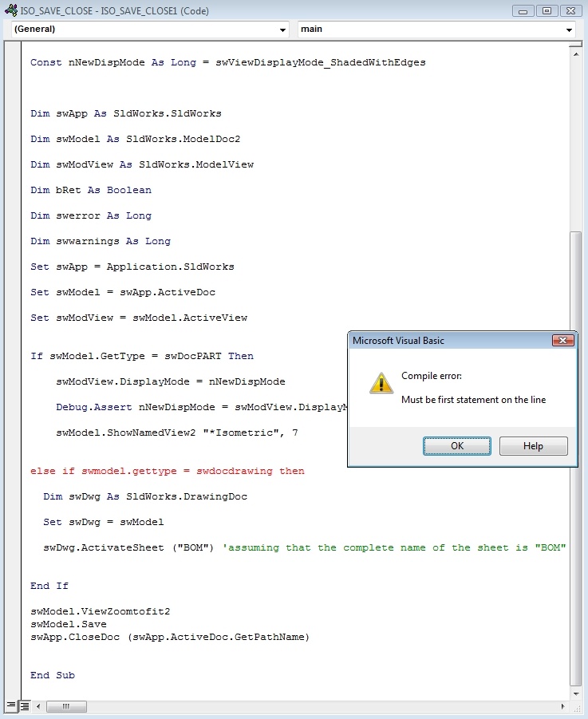The width and height of the screenshot is (588, 719).
Task: Click vertical scrollbar down arrow
Action: click(x=575, y=693)
